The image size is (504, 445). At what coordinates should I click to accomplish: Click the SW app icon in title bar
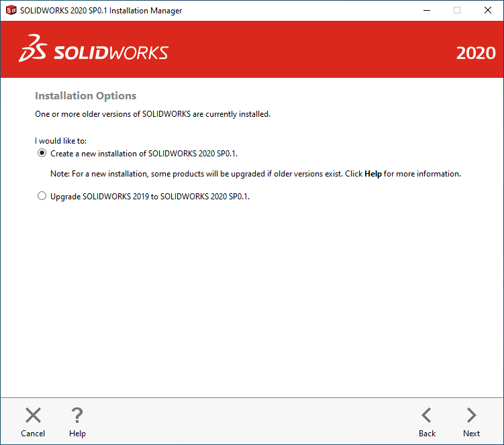point(11,11)
